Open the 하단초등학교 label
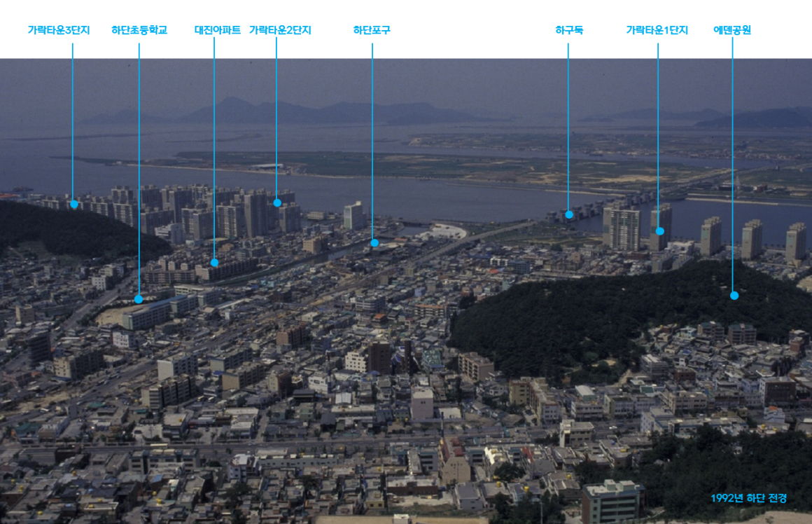 click(x=139, y=30)
